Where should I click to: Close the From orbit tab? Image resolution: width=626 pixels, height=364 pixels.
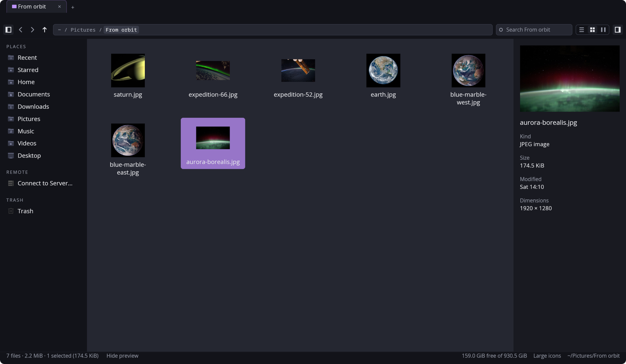(x=59, y=7)
